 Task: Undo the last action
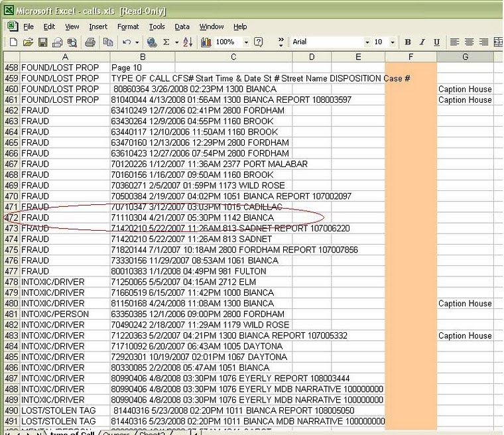click(127, 42)
